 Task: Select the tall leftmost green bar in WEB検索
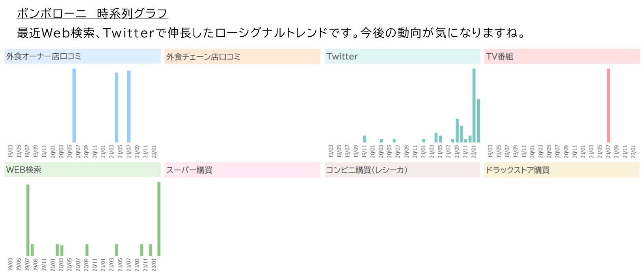tap(28, 220)
